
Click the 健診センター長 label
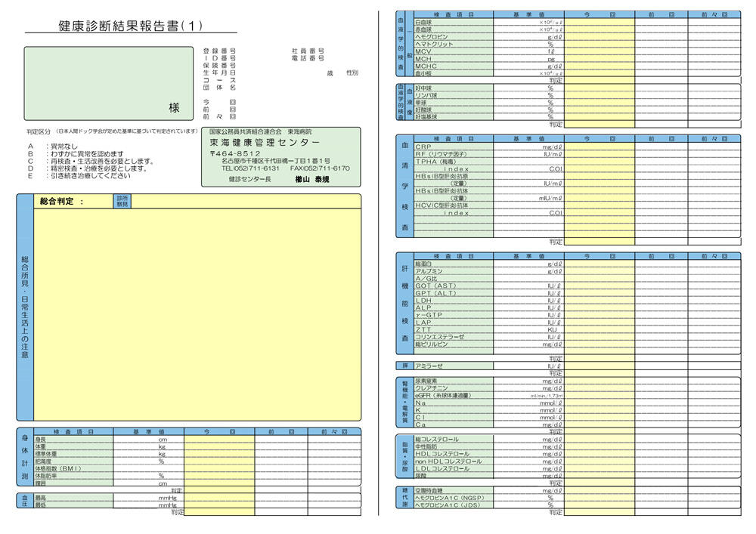coord(249,180)
